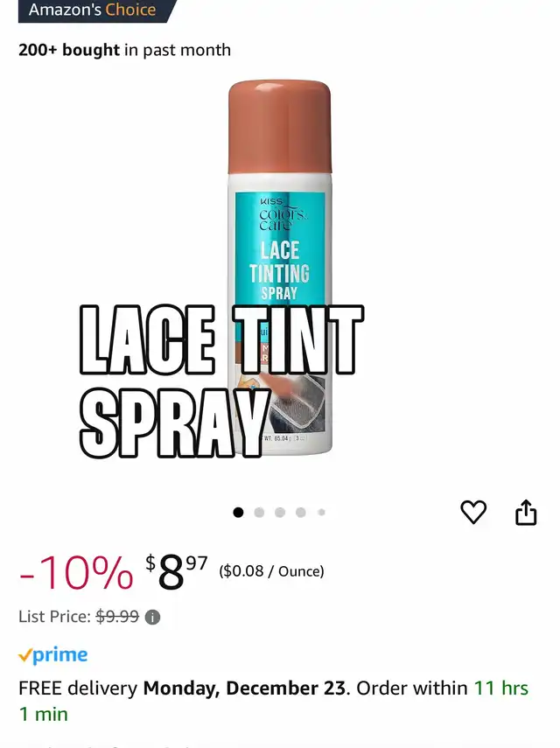Switch to the third image carousel dot
The width and height of the screenshot is (560, 748).
[280, 513]
